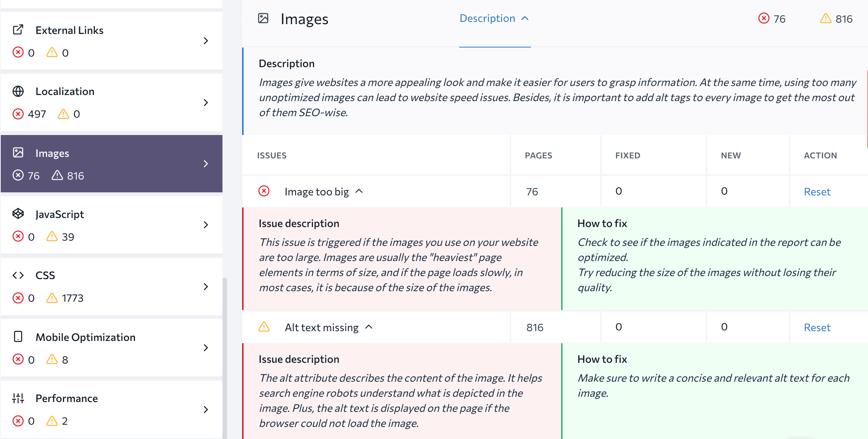Click the FIXED column header
The width and height of the screenshot is (868, 439).
pos(628,155)
